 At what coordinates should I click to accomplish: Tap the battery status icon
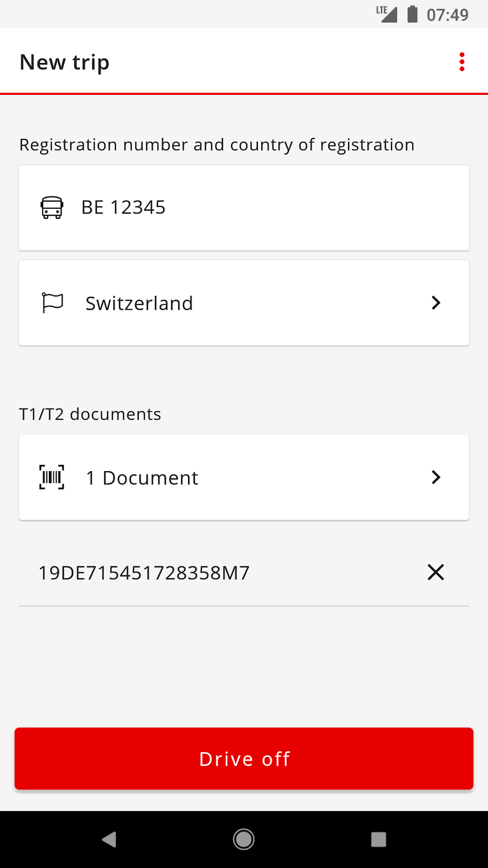[412, 14]
